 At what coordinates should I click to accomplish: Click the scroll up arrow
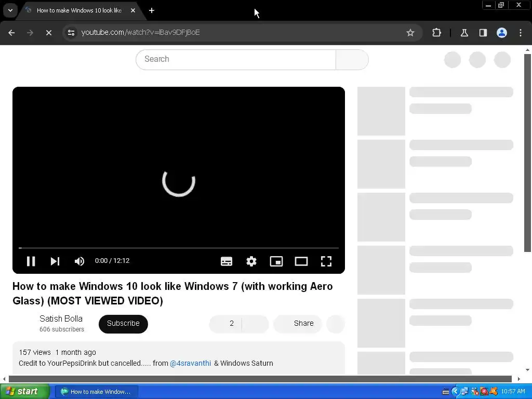(x=527, y=50)
